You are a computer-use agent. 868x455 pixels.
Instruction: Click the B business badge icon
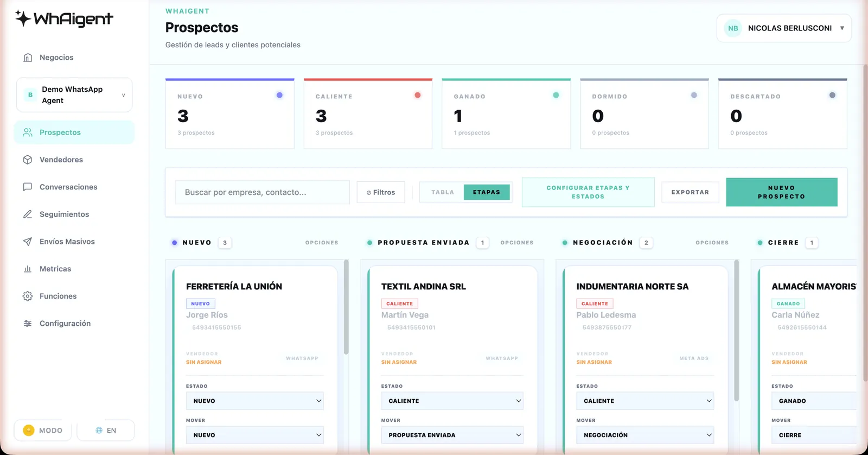point(30,95)
